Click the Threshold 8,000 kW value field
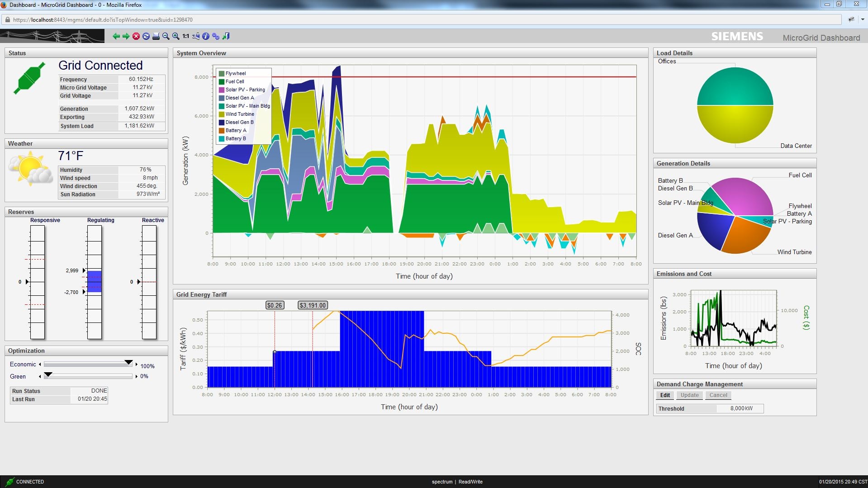Image resolution: width=868 pixels, height=488 pixels. click(x=740, y=409)
